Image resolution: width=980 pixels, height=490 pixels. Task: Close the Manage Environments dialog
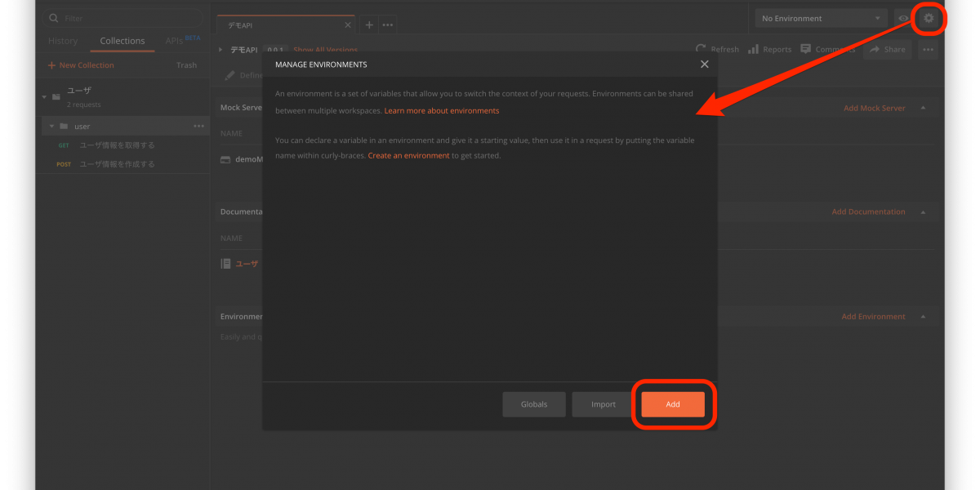[x=704, y=65]
